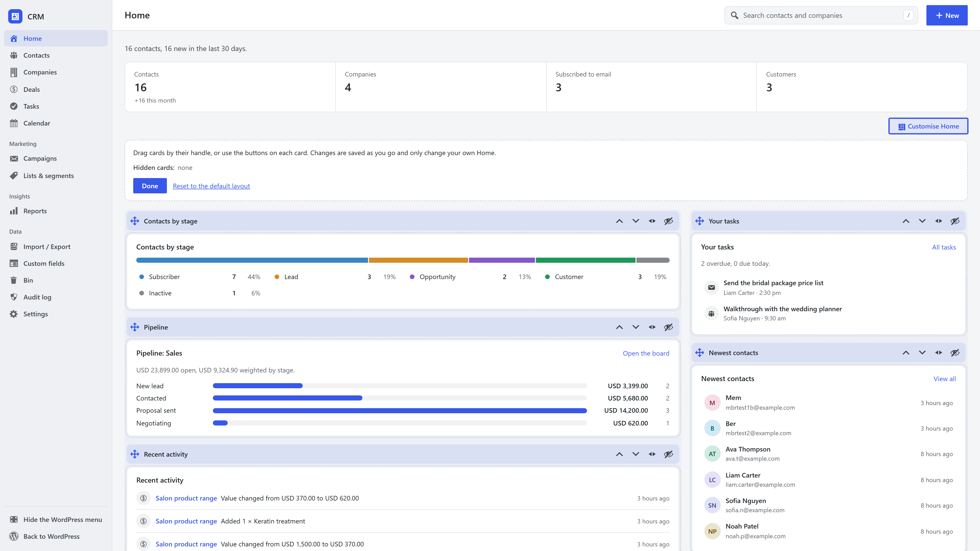Click Open the board link
Viewport: 980px width, 551px height.
pyautogui.click(x=646, y=353)
